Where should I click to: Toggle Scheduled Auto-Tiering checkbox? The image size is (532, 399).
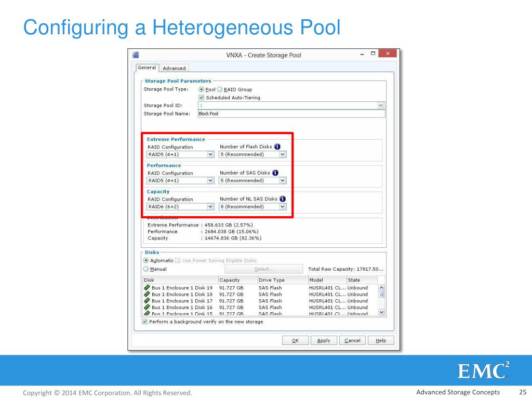point(201,98)
